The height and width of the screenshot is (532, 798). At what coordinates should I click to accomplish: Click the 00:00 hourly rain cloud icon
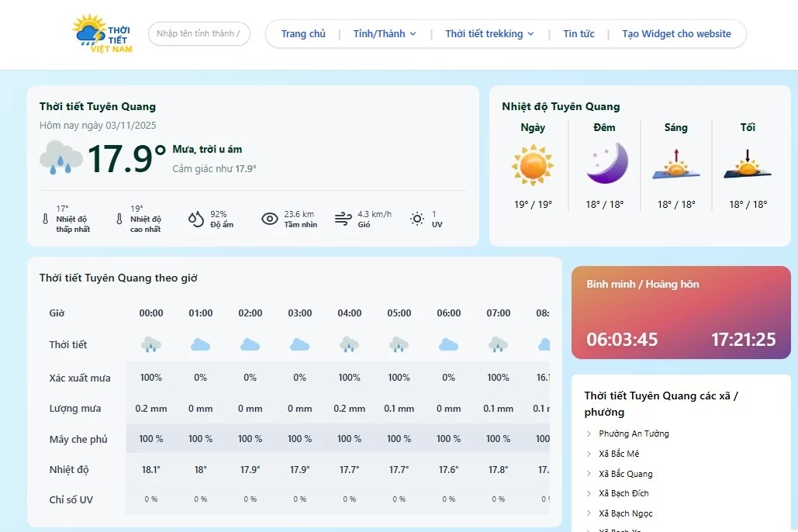pos(151,344)
